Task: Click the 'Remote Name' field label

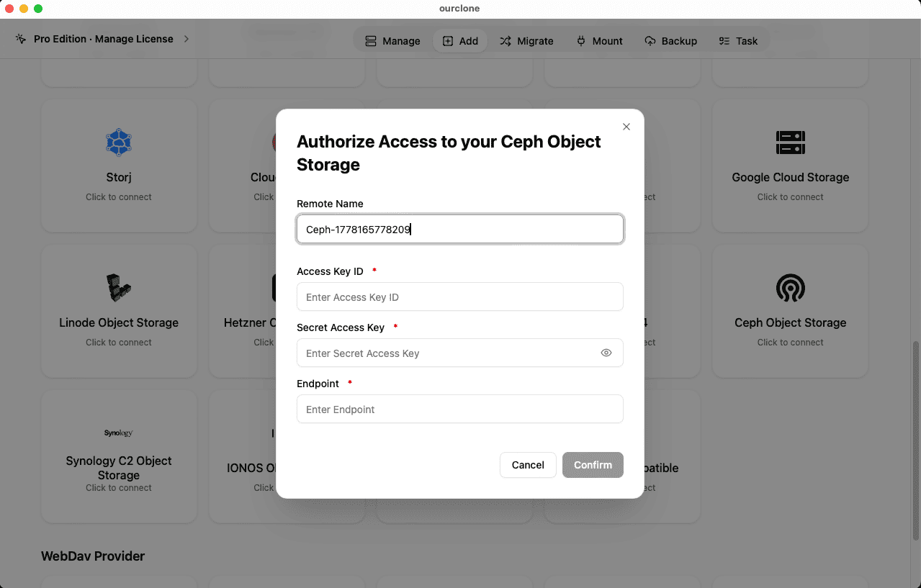Action: [330, 204]
